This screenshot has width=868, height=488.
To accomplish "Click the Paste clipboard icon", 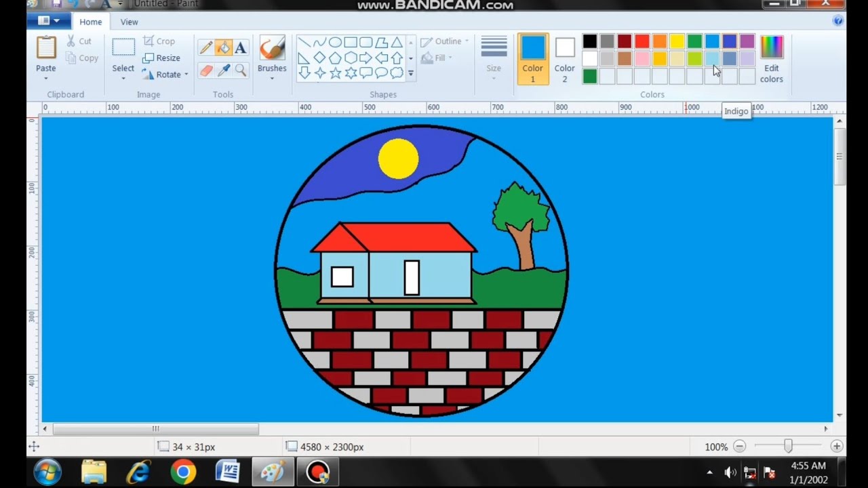I will click(x=46, y=47).
